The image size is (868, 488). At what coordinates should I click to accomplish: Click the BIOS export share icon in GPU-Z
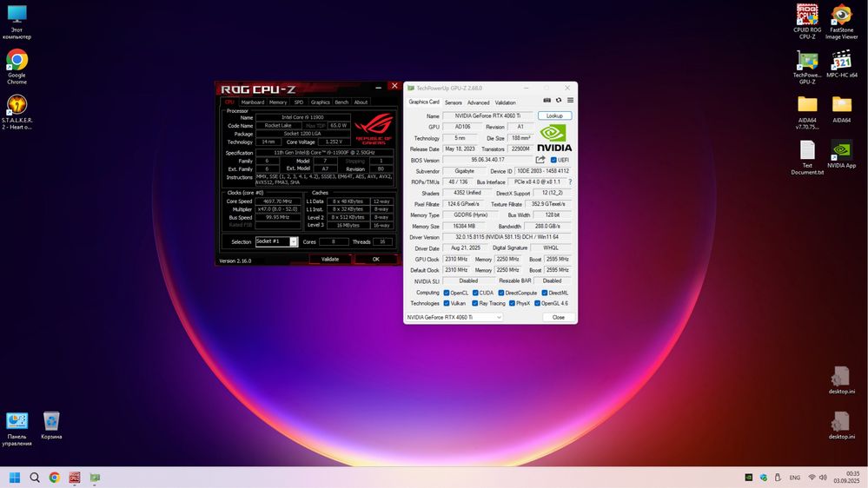click(x=540, y=160)
